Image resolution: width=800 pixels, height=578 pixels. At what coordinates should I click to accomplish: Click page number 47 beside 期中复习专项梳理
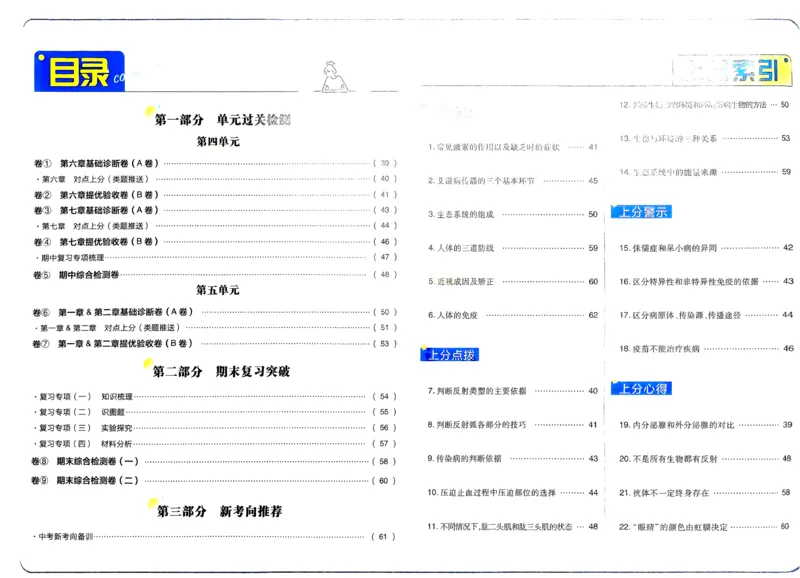point(385,257)
